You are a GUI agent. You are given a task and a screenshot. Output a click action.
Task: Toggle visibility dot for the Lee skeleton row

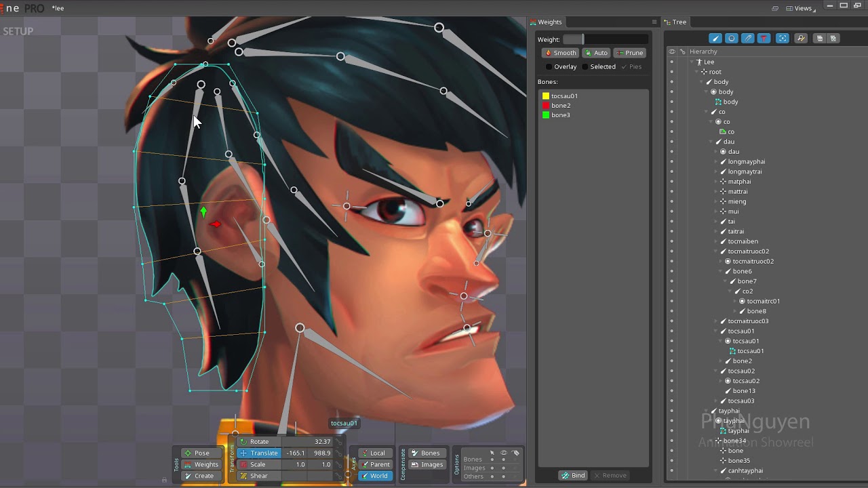[672, 62]
